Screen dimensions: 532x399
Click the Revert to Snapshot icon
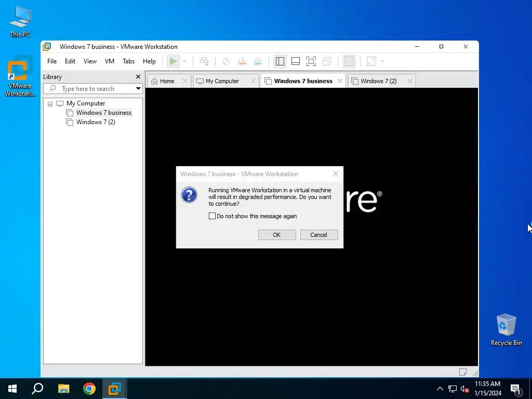[242, 61]
